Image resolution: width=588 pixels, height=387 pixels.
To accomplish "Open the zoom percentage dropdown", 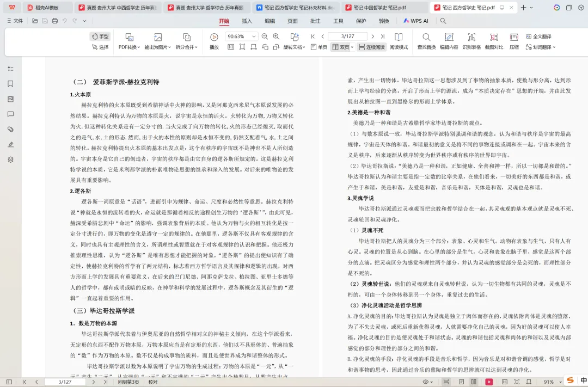I will (x=253, y=36).
